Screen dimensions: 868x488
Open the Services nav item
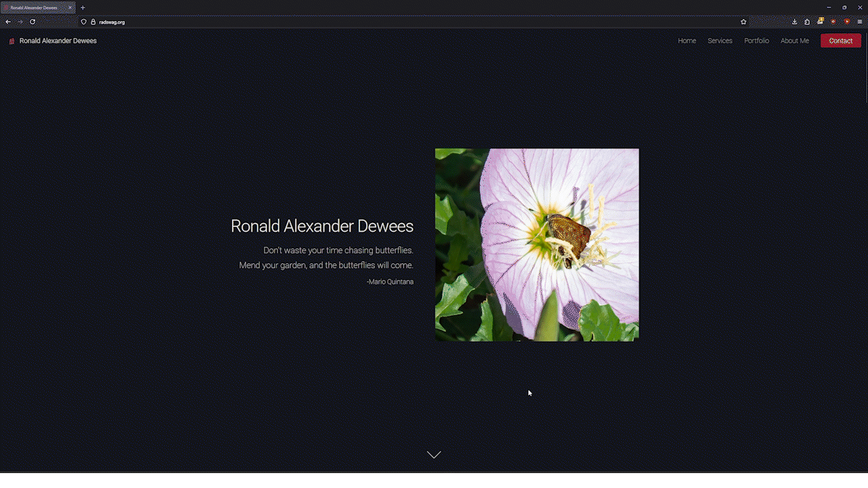[x=719, y=41]
